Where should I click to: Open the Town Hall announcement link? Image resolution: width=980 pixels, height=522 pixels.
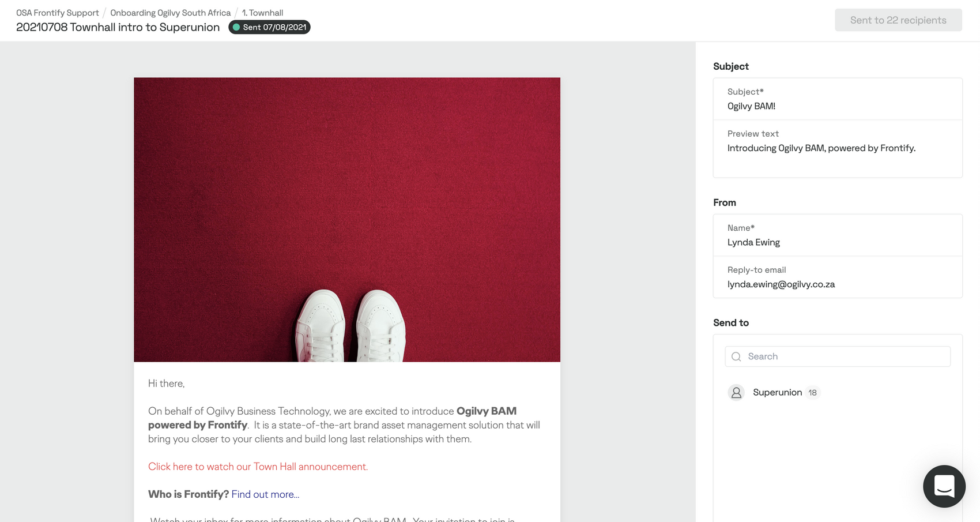258,467
